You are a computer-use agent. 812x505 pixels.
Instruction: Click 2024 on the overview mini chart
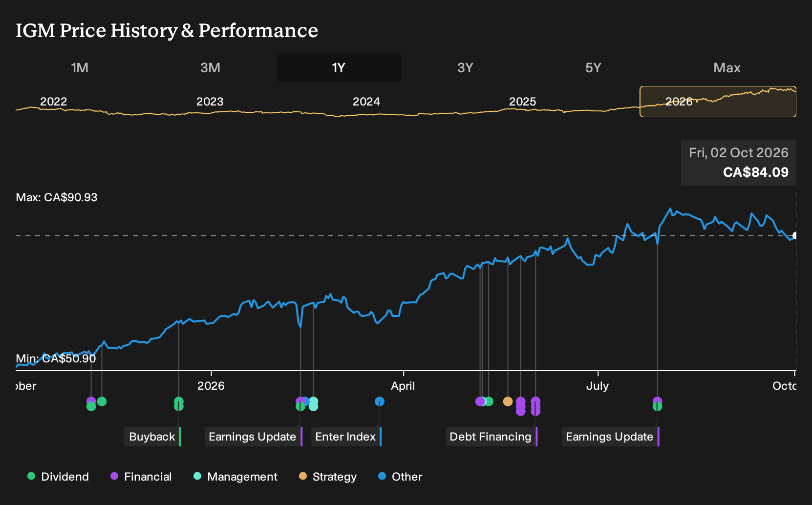click(366, 102)
